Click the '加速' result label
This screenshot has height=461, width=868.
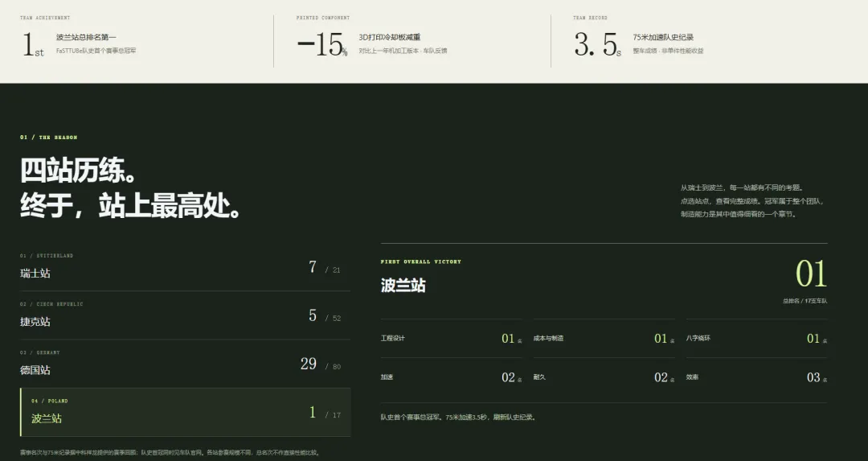coord(387,377)
